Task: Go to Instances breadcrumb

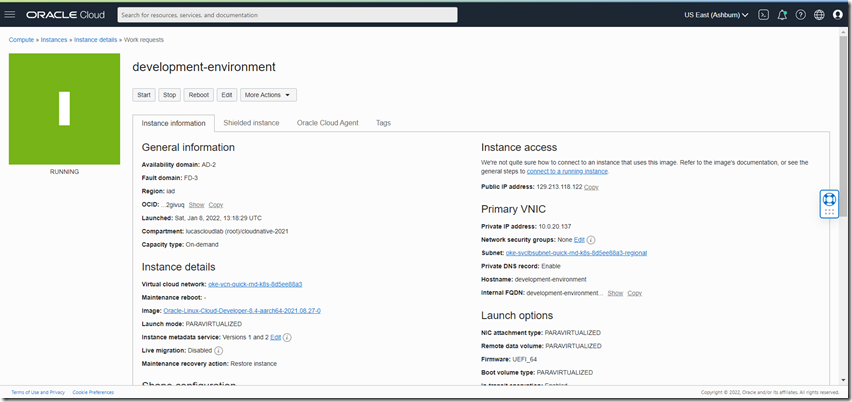Action: coord(54,40)
